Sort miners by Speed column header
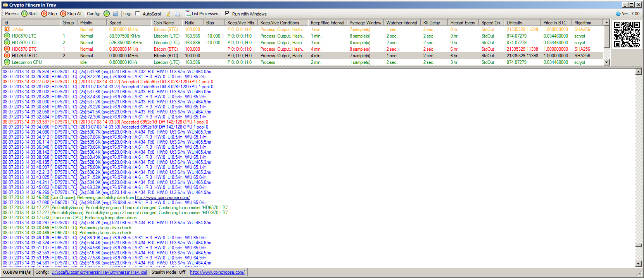The width and height of the screenshot is (644, 278). point(115,23)
